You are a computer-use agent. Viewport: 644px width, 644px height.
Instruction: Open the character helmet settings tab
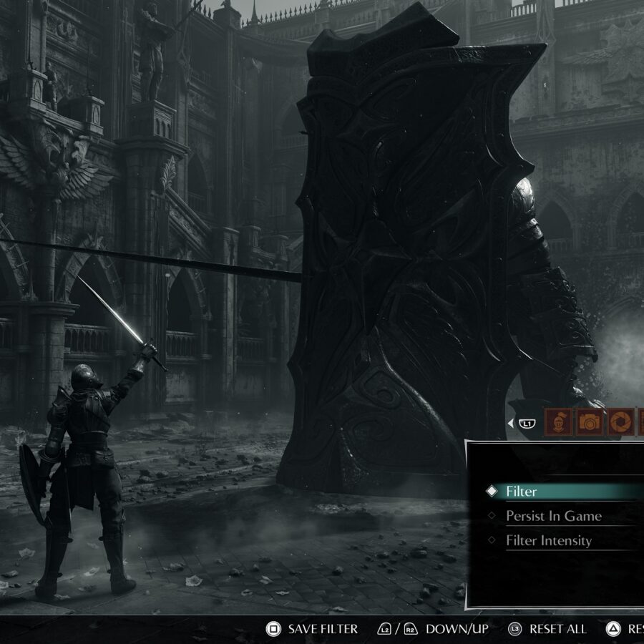click(x=558, y=421)
